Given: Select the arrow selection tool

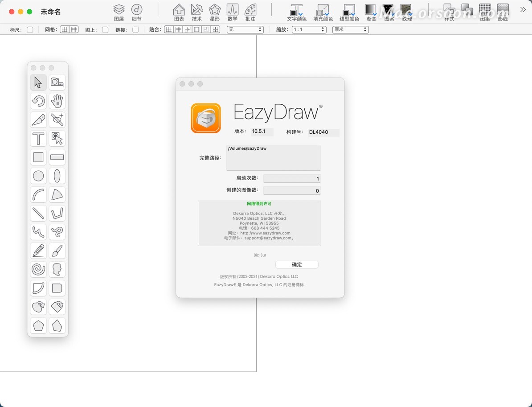Looking at the screenshot, I should point(38,82).
